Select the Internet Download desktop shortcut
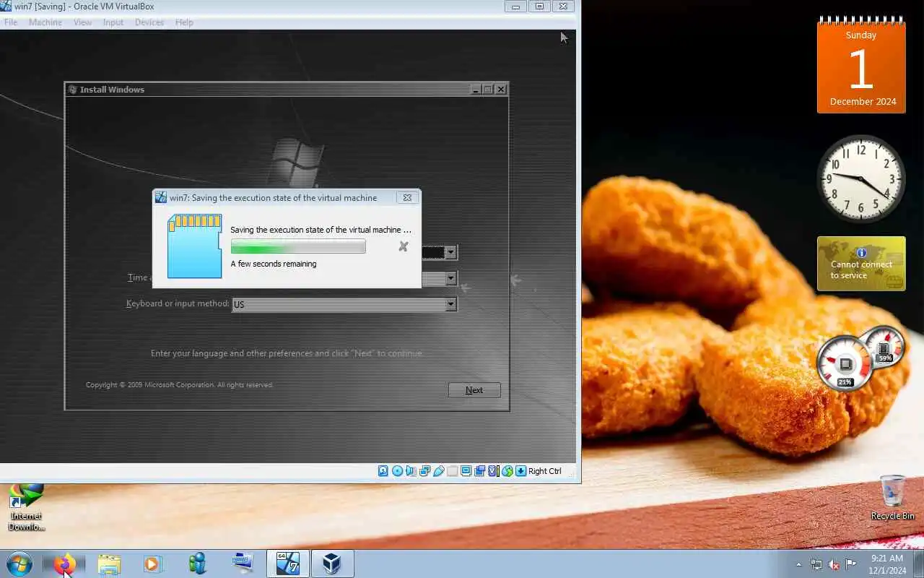This screenshot has width=924, height=578. [26, 507]
